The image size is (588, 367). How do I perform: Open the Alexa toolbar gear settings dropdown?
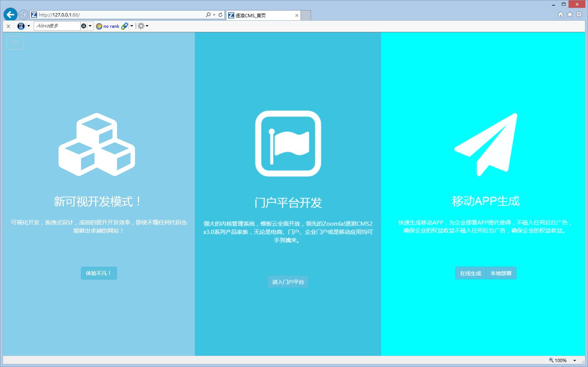(x=143, y=26)
